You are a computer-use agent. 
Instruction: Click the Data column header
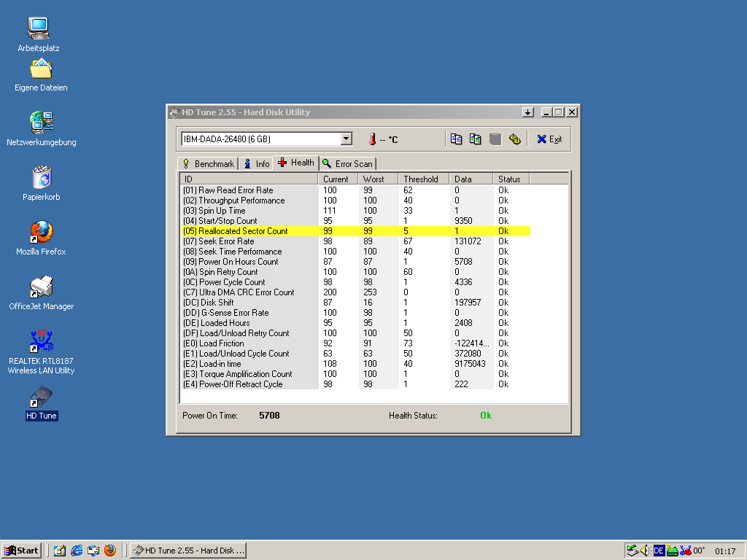click(x=471, y=179)
